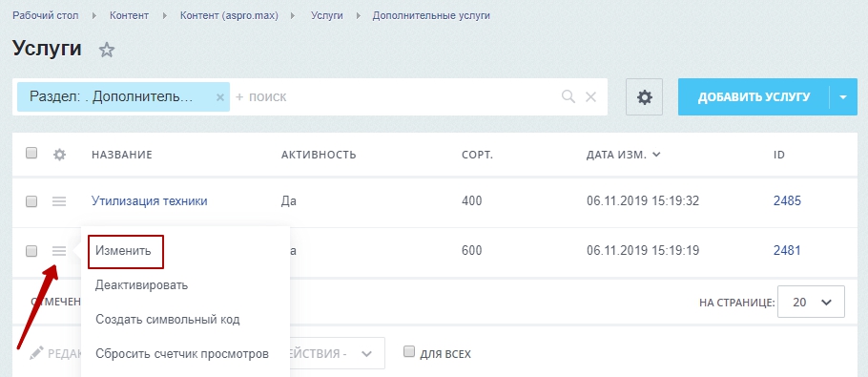Select Деактивировать from context menu
Screen dimensions: 868x377
click(x=142, y=285)
